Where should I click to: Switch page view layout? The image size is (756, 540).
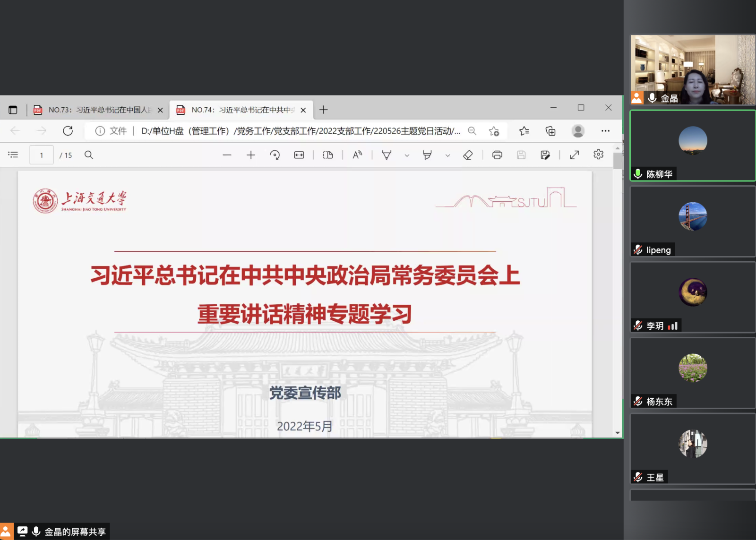pyautogui.click(x=328, y=155)
